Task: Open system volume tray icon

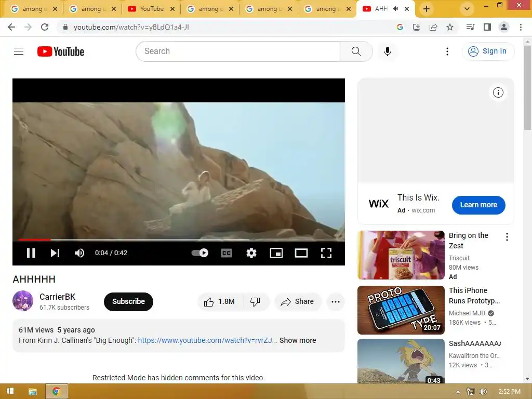Action: click(x=484, y=392)
